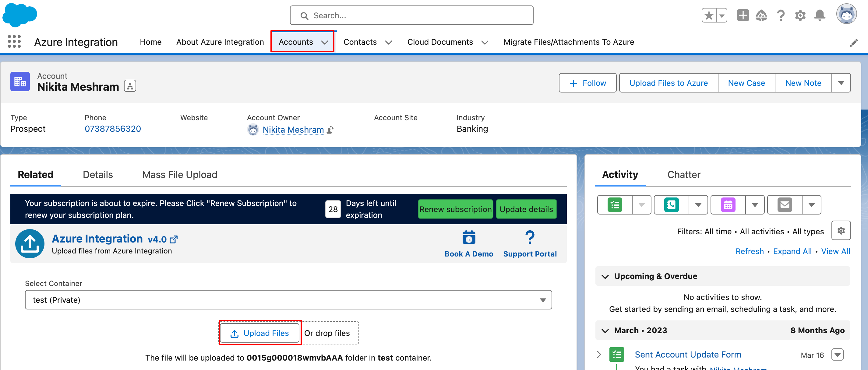Open timeline filter settings gear

(841, 231)
